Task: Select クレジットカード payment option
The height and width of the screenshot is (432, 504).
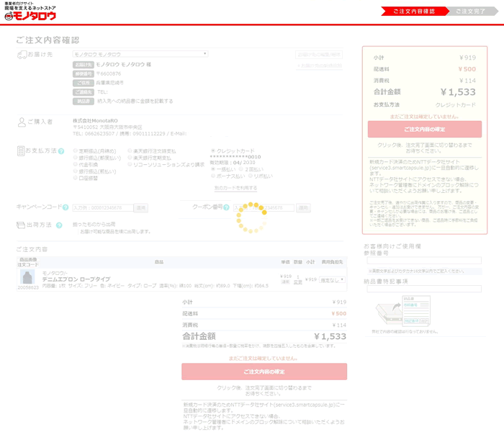Action: tap(213, 150)
